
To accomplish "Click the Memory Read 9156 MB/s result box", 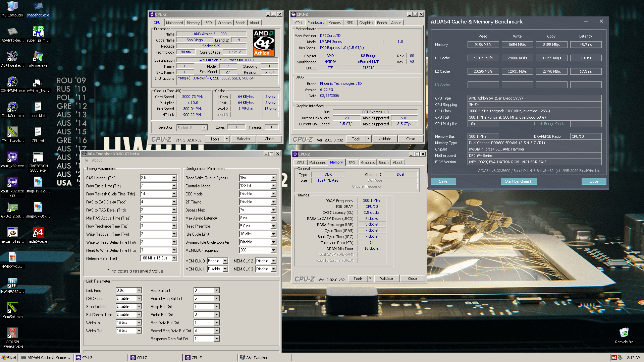I will tap(483, 45).
